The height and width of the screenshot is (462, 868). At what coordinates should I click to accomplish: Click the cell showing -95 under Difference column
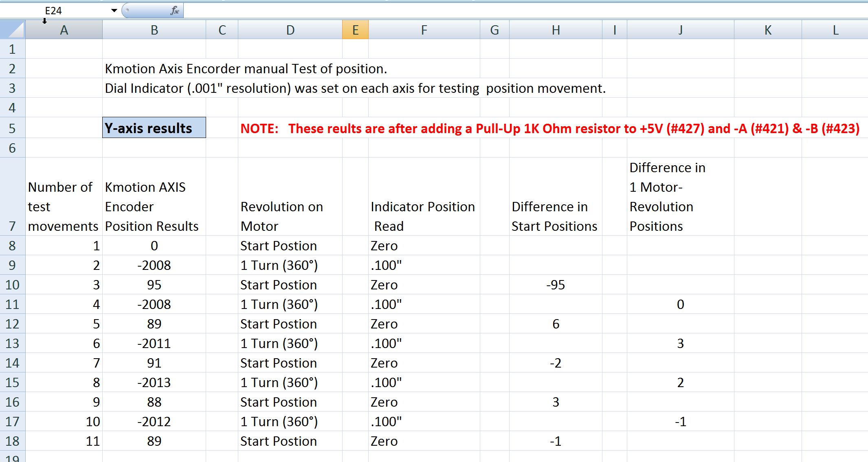[556, 285]
